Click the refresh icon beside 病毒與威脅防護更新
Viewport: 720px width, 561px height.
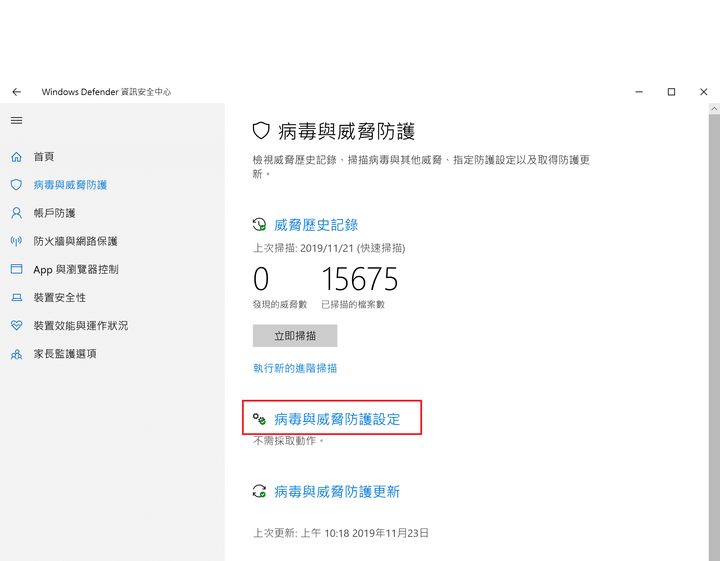(x=259, y=491)
